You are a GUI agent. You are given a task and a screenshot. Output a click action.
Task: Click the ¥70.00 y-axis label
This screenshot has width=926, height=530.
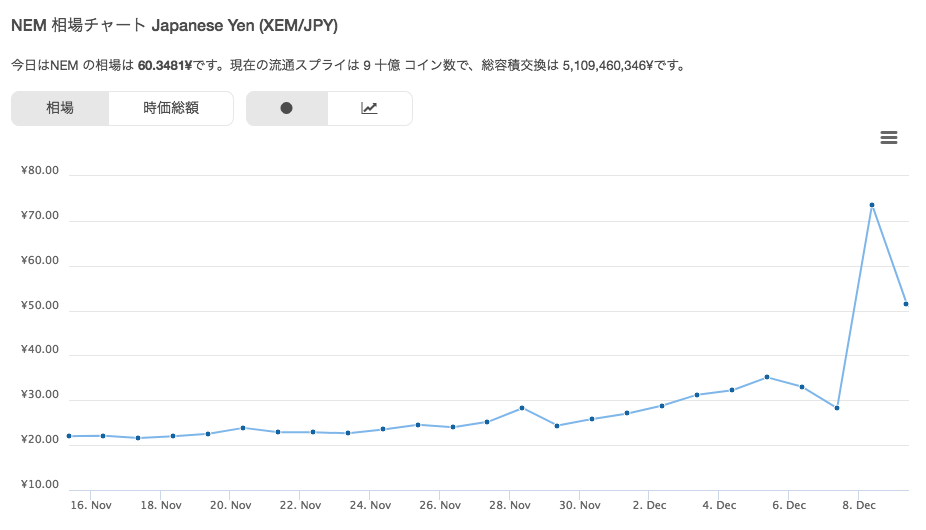[x=40, y=215]
